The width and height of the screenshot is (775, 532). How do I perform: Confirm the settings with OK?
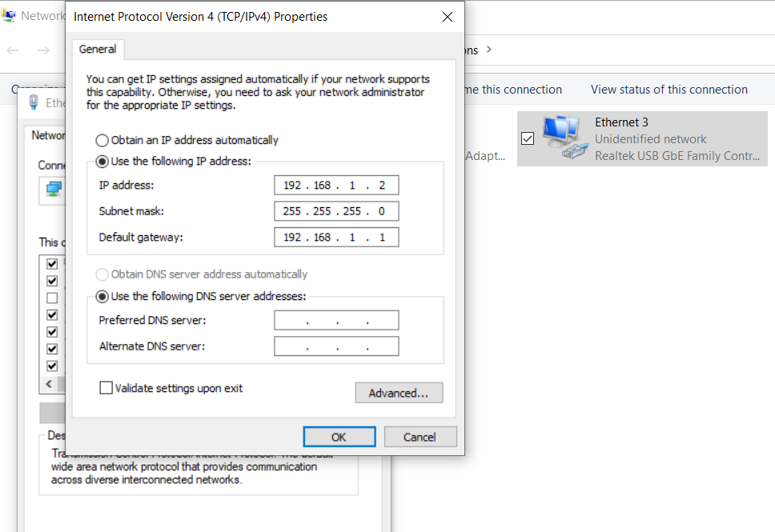(339, 437)
